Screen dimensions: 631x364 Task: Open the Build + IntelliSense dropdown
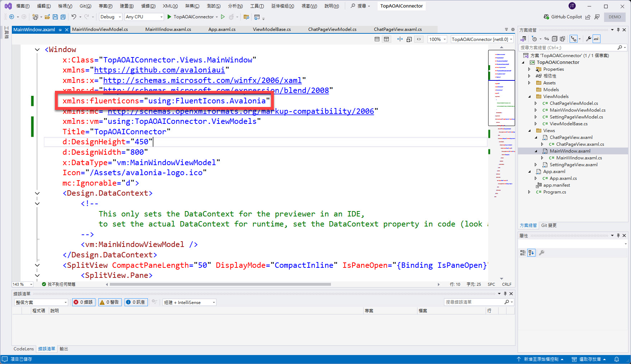pos(189,302)
